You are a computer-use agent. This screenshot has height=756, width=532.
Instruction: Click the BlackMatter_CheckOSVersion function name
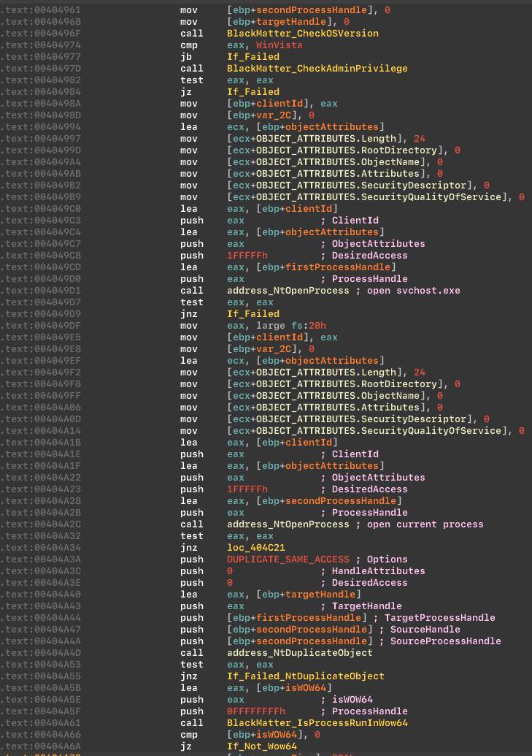click(302, 34)
